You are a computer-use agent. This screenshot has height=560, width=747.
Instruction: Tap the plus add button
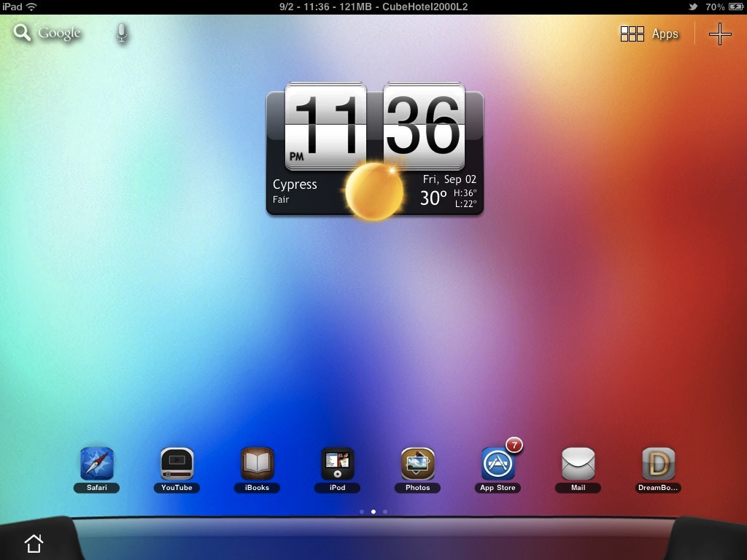tap(720, 34)
